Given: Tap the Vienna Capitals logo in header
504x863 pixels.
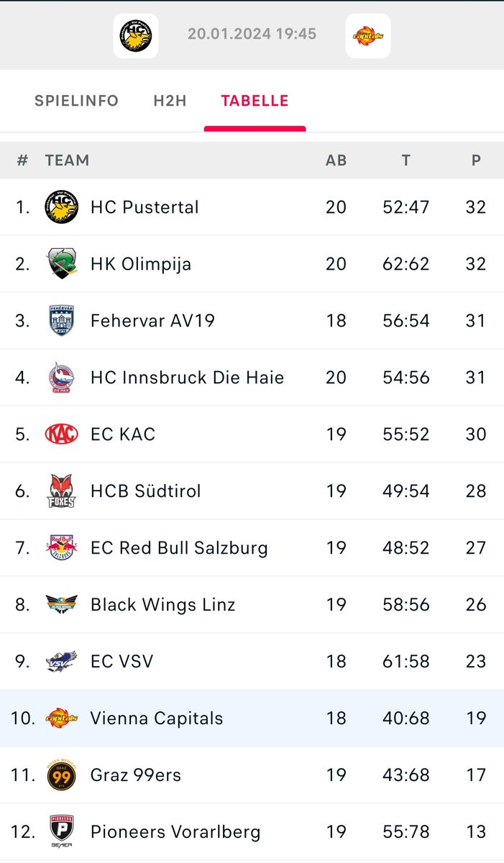Looking at the screenshot, I should point(368,35).
